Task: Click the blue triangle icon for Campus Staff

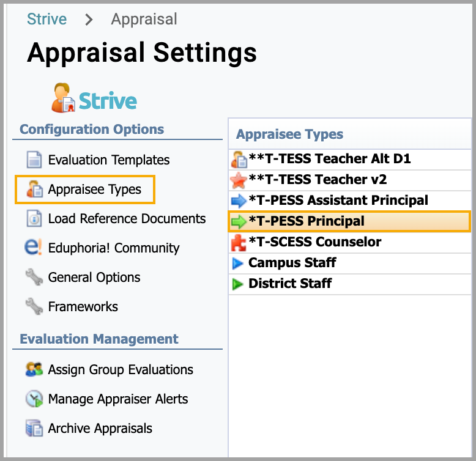Action: coord(237,264)
